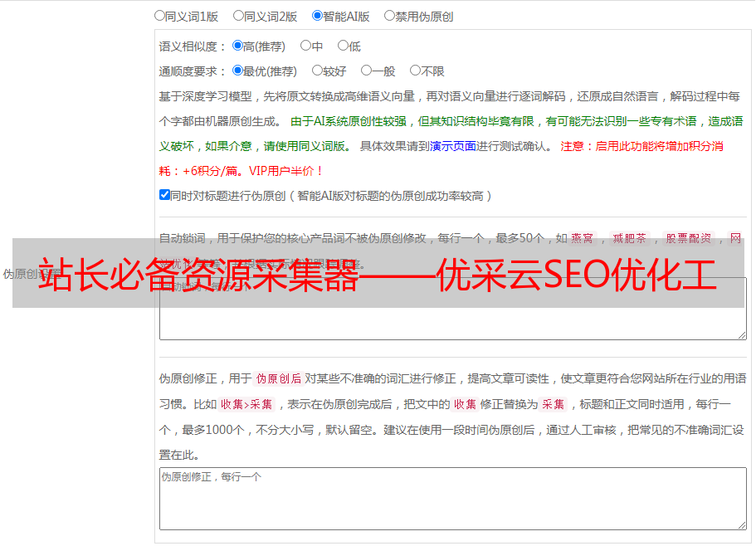
Task: Select 禁用伪原创 radio option
Action: (389, 16)
